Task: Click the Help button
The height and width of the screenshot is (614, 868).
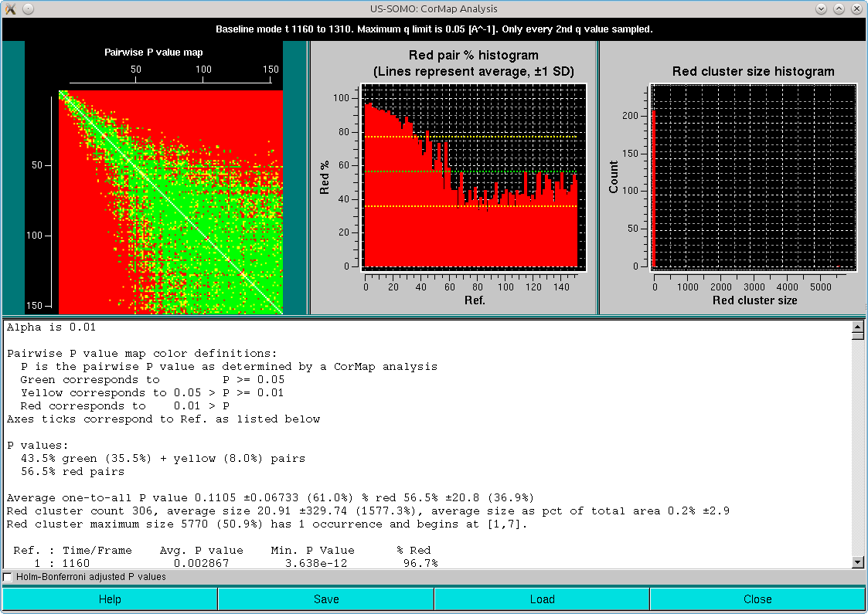Action: [x=110, y=599]
